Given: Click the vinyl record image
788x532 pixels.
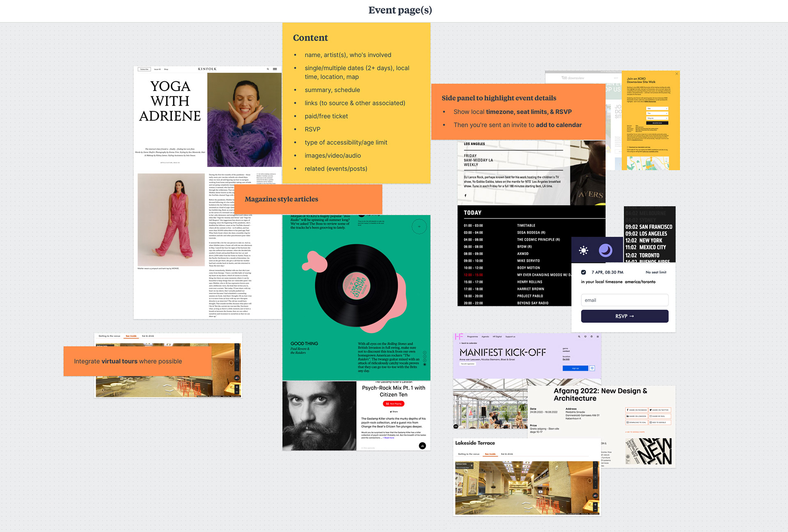Looking at the screenshot, I should pos(356,285).
